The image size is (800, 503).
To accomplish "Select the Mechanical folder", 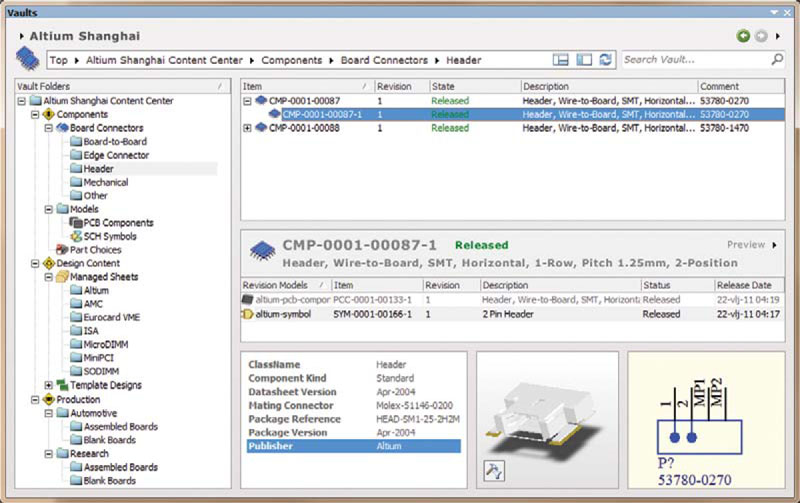I will [x=106, y=182].
